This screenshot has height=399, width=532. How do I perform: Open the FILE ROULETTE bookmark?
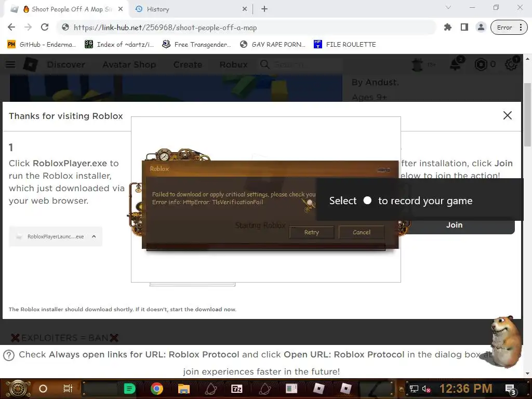(345, 45)
